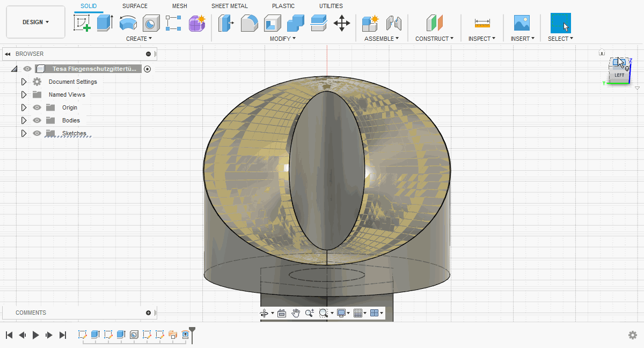The image size is (644, 348).
Task: Open the INSERT dropdown menu
Action: (522, 39)
